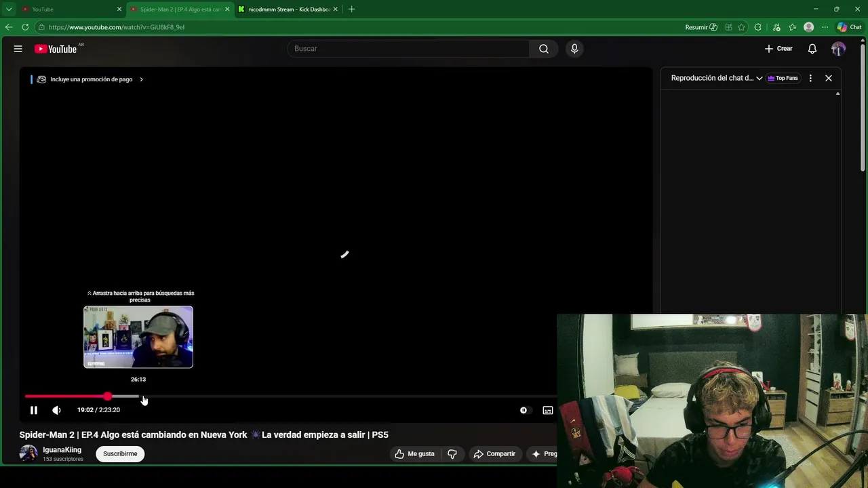Click the Suscribirme button

click(120, 454)
